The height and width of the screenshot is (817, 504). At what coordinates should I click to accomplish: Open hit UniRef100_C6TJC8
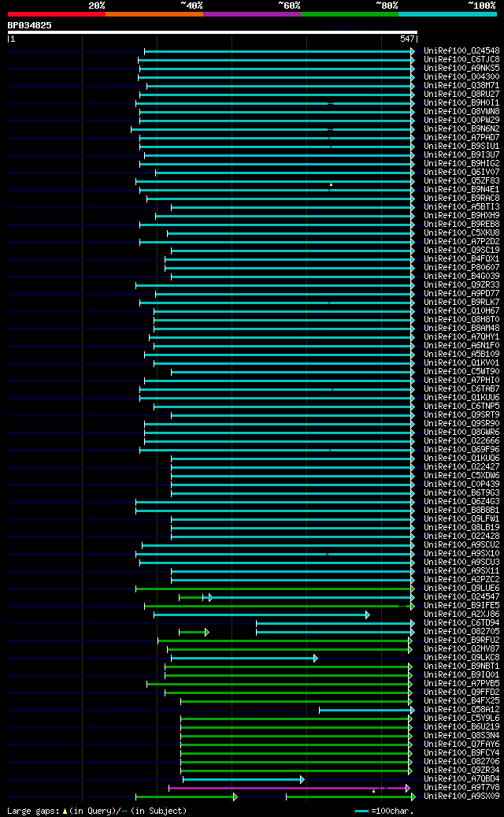point(461,60)
